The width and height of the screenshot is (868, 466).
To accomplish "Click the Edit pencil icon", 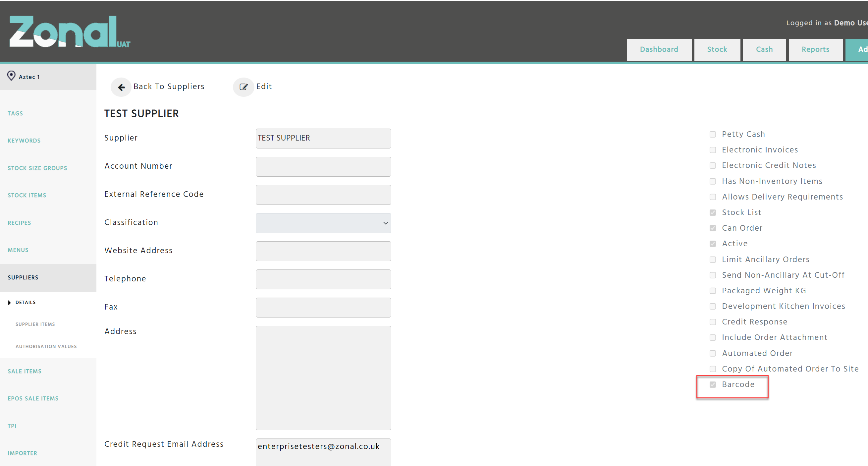I will coord(243,87).
